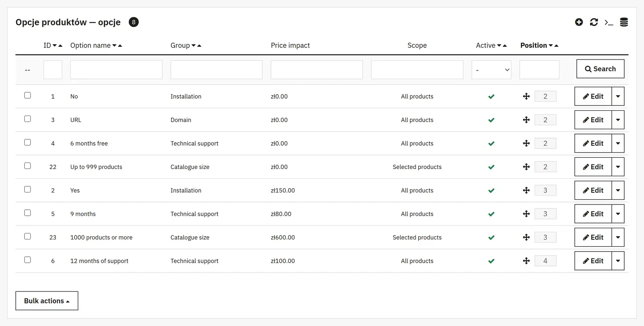Open the SQL query terminal icon
Screen dimensions: 644x326
click(x=609, y=23)
